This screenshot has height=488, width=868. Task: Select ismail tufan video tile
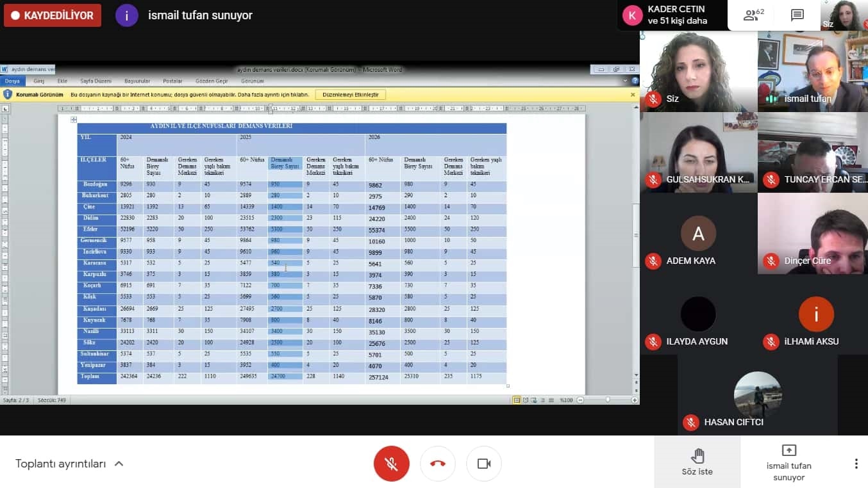pos(812,71)
